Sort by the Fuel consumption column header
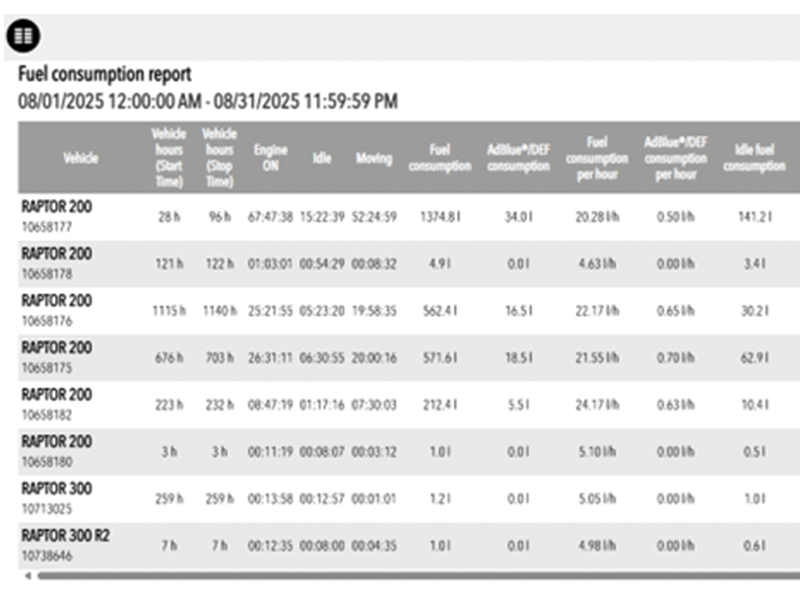 (x=439, y=158)
